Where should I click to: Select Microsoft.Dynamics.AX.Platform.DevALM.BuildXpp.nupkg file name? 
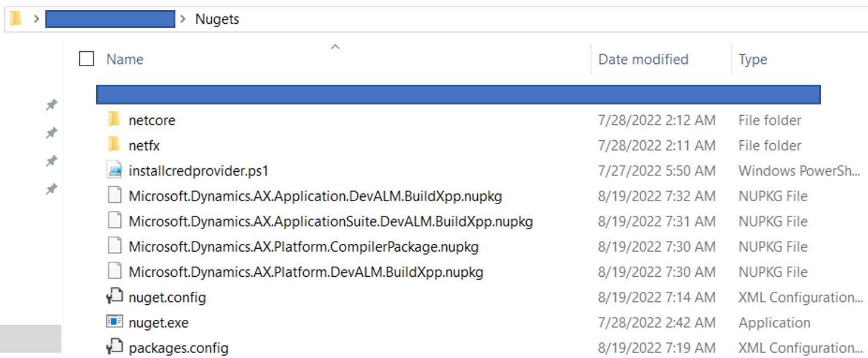306,272
